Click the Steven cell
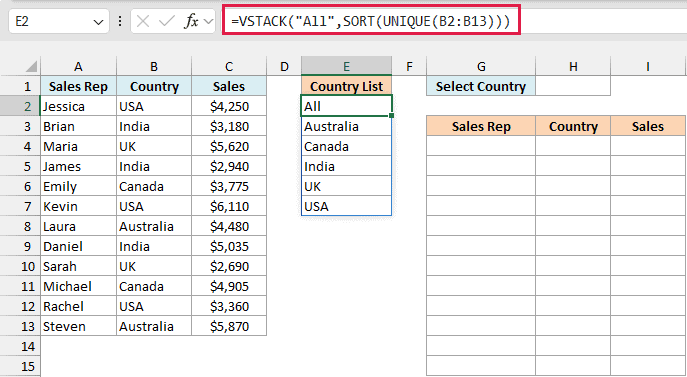This screenshot has height=377, width=687. (x=78, y=326)
